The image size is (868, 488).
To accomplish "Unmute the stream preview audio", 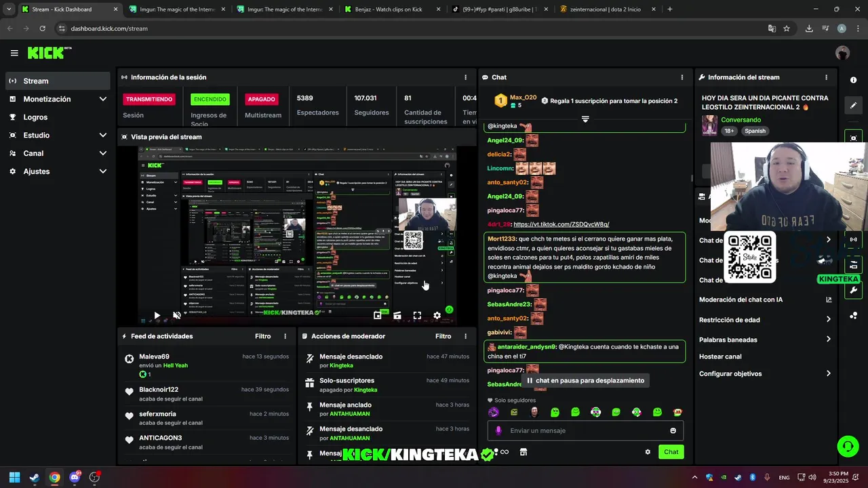I will coord(177,315).
